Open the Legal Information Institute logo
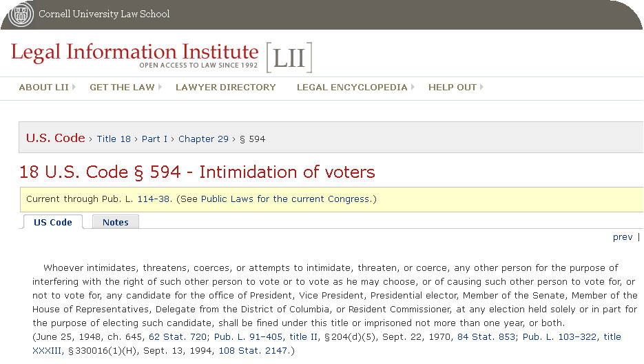This screenshot has width=644, height=364. (x=135, y=55)
